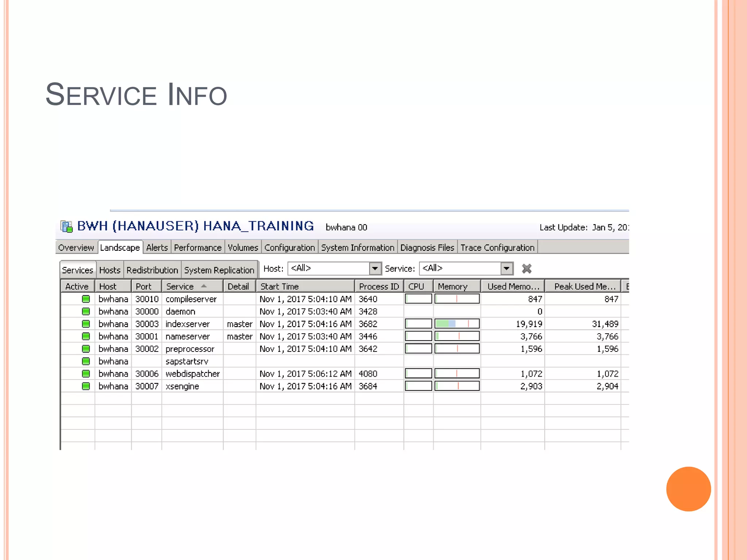This screenshot has height=560, width=747.
Task: Switch to the Volumes tab
Action: click(x=243, y=248)
